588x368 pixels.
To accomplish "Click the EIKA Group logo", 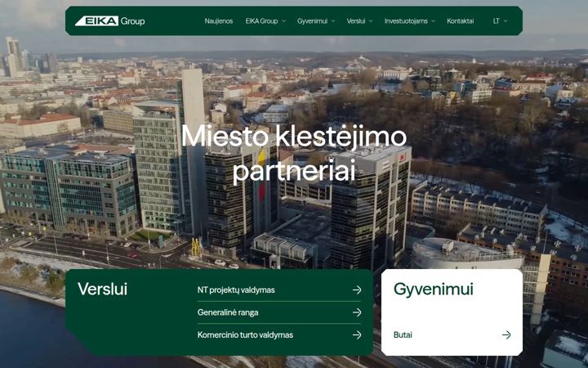I will pos(110,21).
